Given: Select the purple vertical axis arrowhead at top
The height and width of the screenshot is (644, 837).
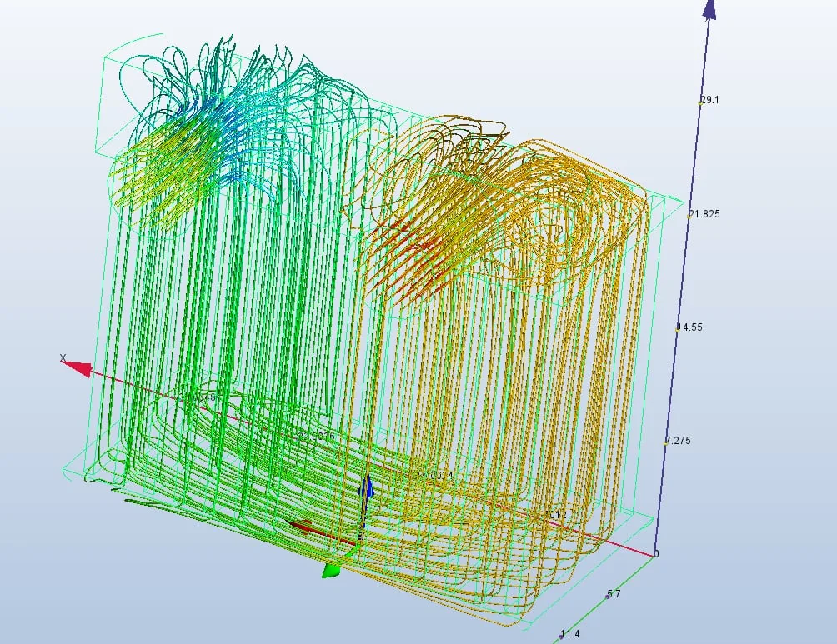Looking at the screenshot, I should click(709, 10).
